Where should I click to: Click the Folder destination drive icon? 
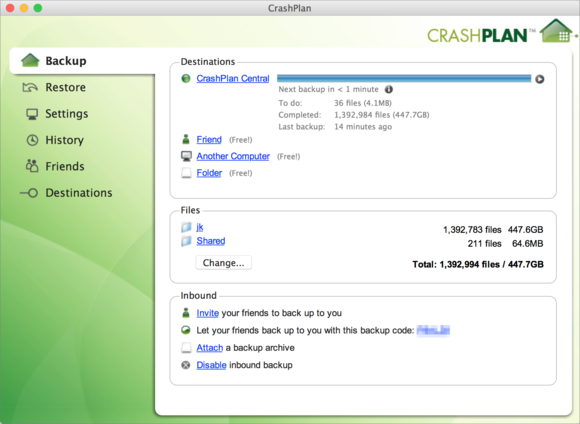tap(186, 173)
